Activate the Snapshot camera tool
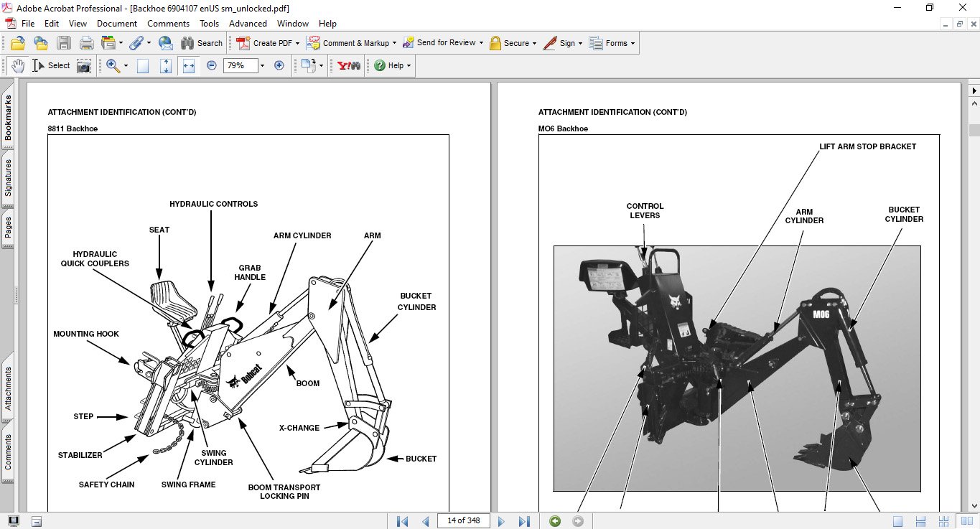Screen dimensions: 980x529 84,65
